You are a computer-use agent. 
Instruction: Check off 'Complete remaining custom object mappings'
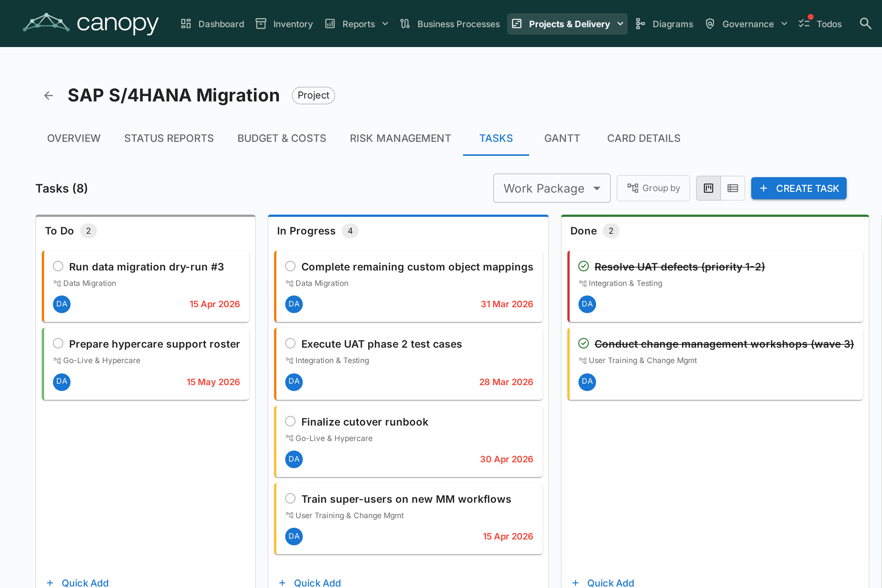[x=291, y=266]
